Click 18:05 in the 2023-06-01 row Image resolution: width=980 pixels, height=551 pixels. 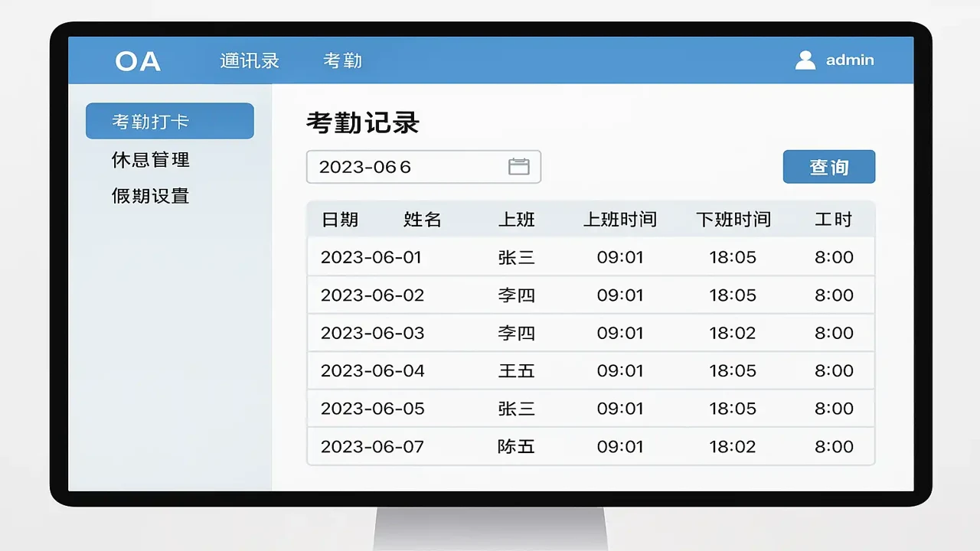click(x=733, y=257)
